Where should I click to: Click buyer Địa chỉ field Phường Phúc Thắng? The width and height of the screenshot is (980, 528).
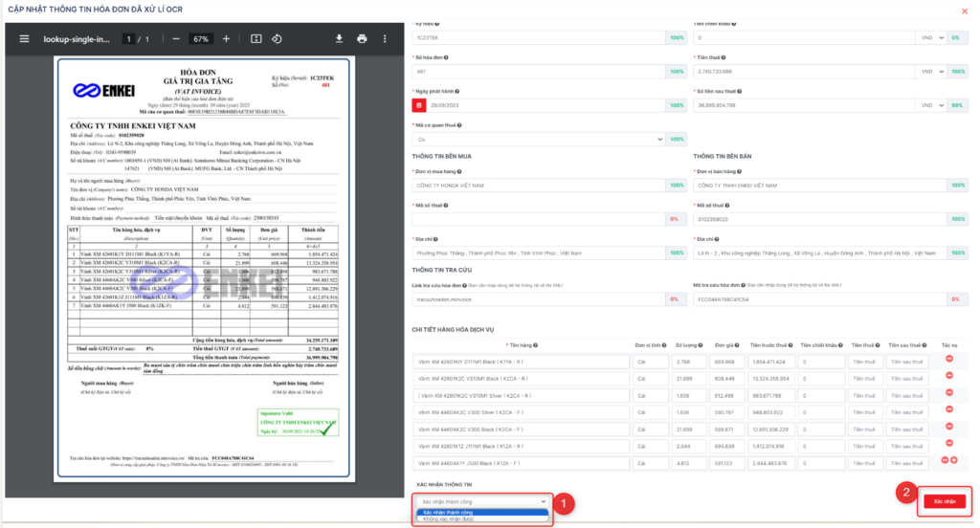[x=539, y=253]
